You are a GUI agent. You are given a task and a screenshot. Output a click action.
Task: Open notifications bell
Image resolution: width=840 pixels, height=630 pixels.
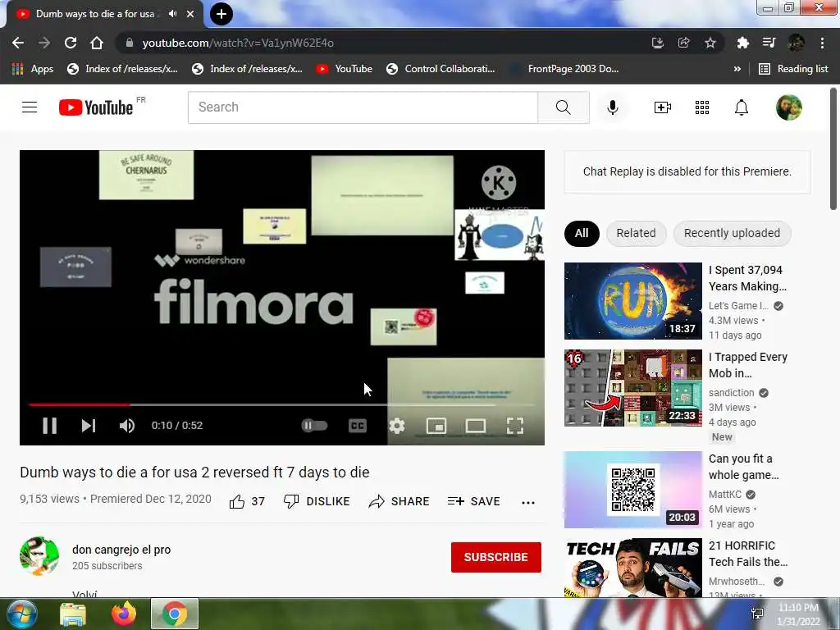[x=741, y=107]
